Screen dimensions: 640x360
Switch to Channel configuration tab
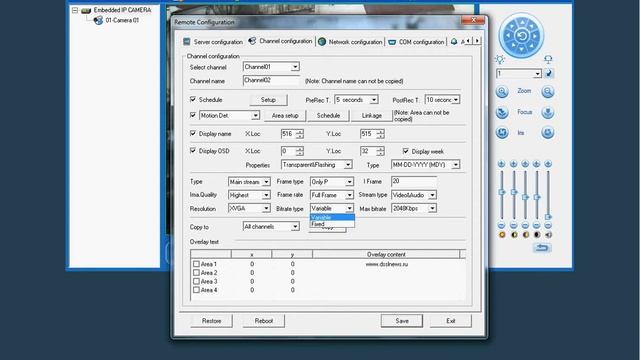(x=280, y=41)
